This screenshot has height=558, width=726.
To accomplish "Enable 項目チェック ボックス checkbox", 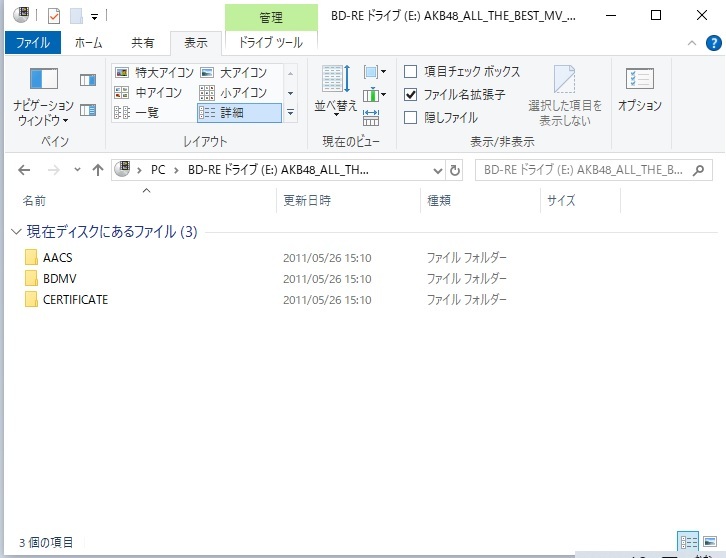I will (x=411, y=72).
